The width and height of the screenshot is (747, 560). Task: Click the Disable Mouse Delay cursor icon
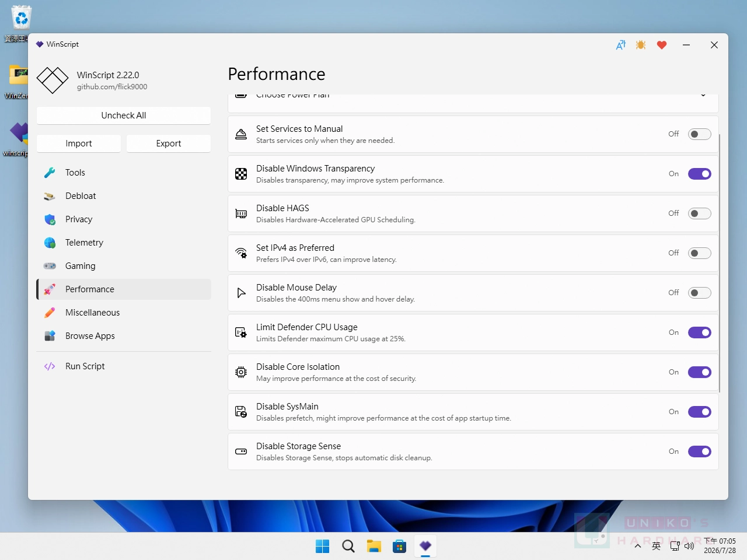click(241, 293)
